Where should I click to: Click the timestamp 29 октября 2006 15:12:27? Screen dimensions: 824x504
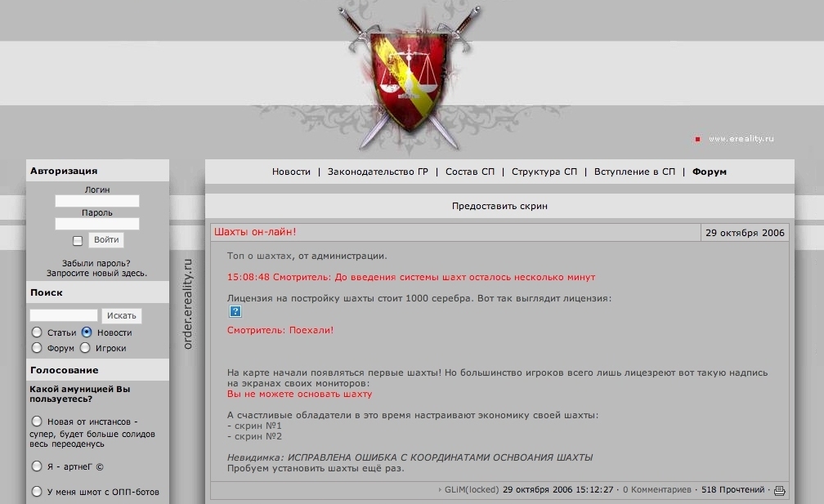pyautogui.click(x=558, y=490)
